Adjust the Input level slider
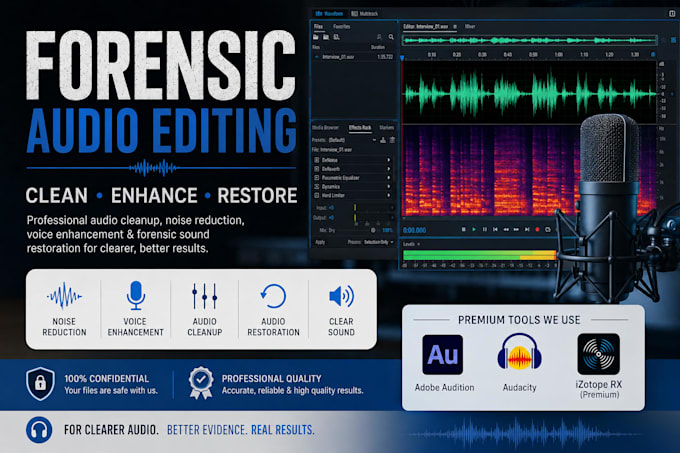The image size is (680, 453). [355, 208]
